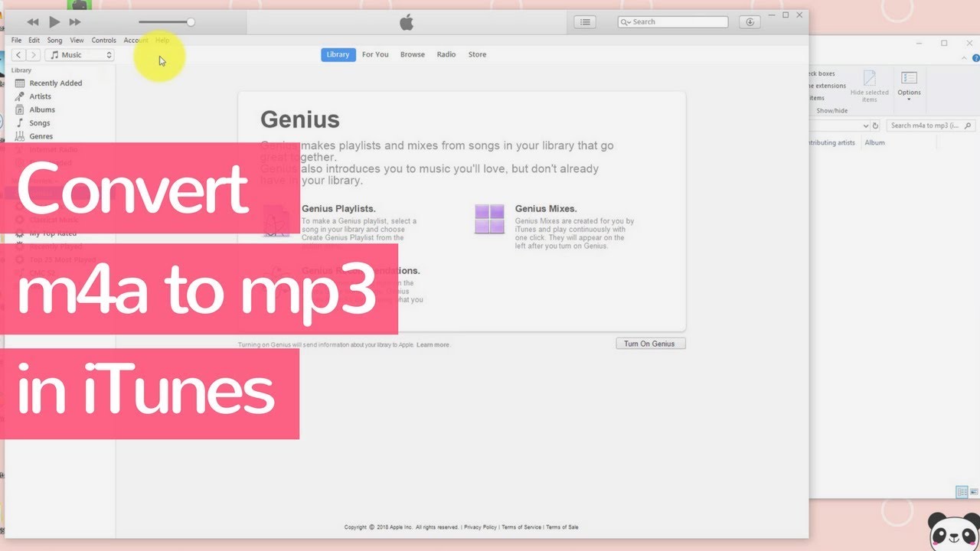
Task: Open the Up Next list icon
Action: click(585, 22)
